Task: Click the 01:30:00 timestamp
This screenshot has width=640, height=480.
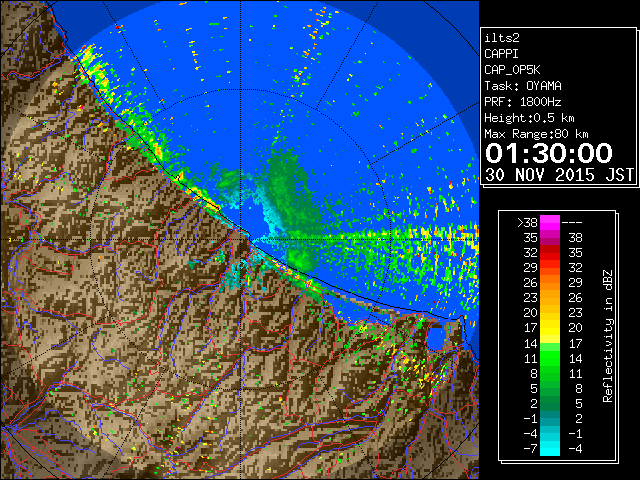Action: 549,153
